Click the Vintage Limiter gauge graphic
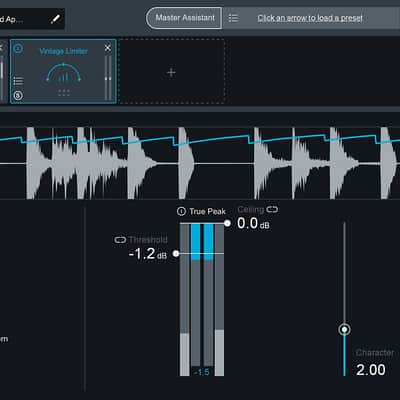This screenshot has width=400, height=400. pyautogui.click(x=63, y=73)
